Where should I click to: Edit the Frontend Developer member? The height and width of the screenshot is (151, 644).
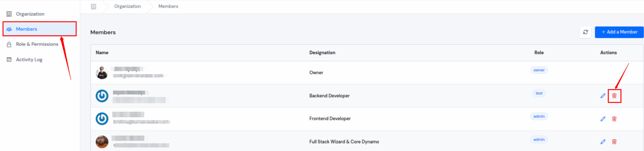(x=603, y=119)
